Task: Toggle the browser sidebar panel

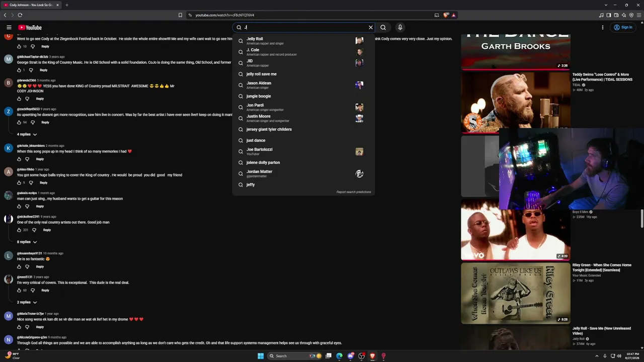Action: pos(609,15)
